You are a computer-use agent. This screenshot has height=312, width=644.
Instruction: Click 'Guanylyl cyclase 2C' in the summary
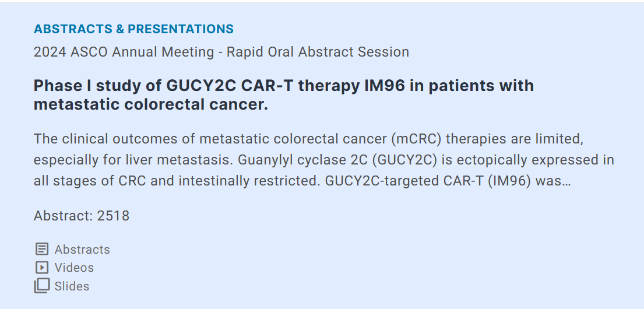302,160
